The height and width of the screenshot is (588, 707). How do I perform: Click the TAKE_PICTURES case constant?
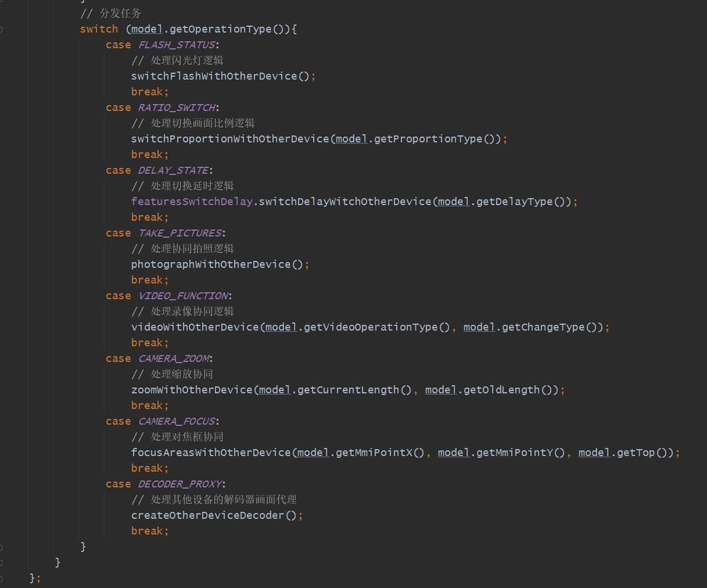point(180,233)
